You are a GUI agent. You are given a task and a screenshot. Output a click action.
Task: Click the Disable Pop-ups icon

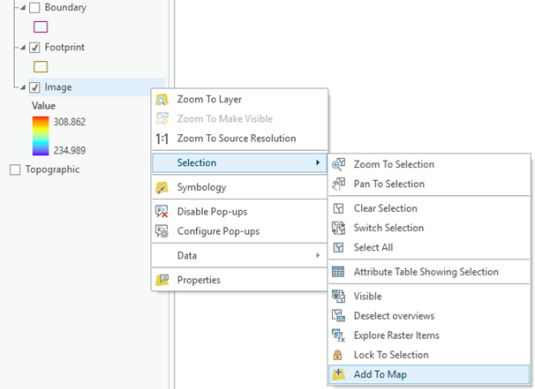point(162,212)
